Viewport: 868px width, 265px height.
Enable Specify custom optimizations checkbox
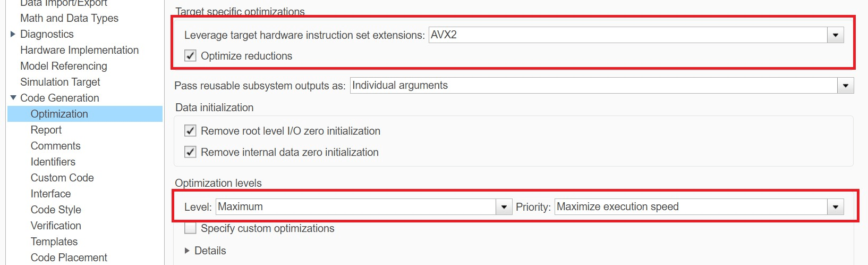190,228
